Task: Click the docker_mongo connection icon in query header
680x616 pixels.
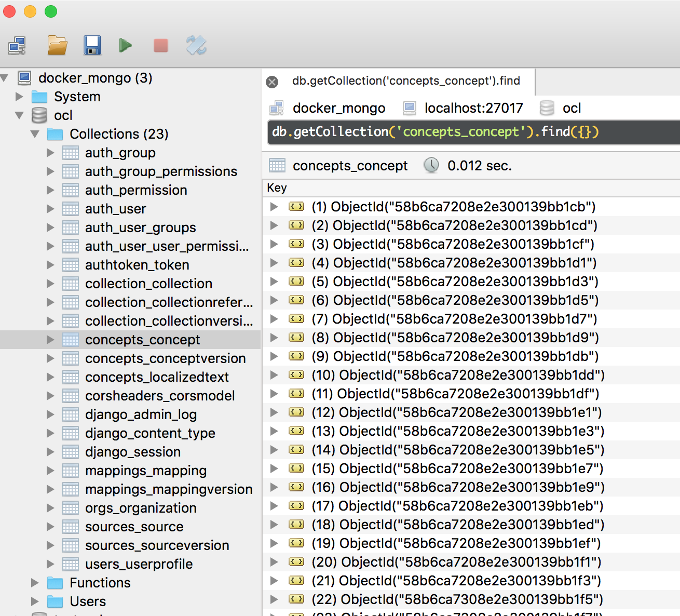Action: (x=277, y=108)
